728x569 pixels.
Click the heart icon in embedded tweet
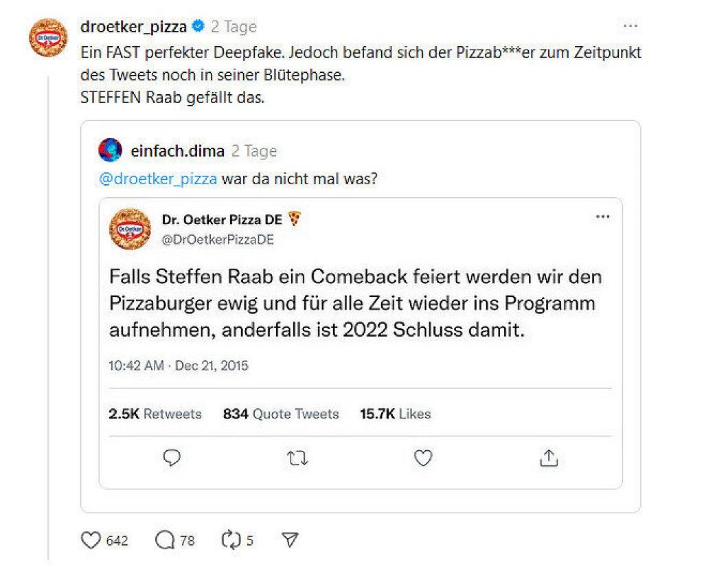tap(423, 458)
